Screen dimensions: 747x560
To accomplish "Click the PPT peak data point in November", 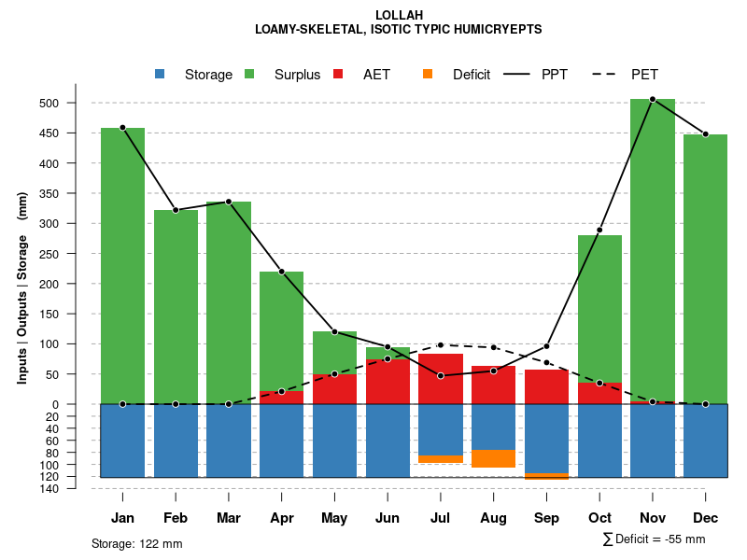I will pos(653,99).
